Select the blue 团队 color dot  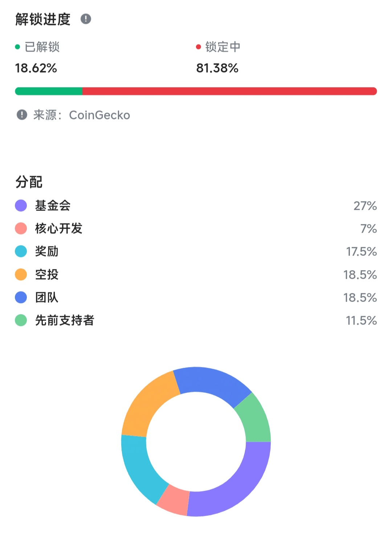coord(21,297)
